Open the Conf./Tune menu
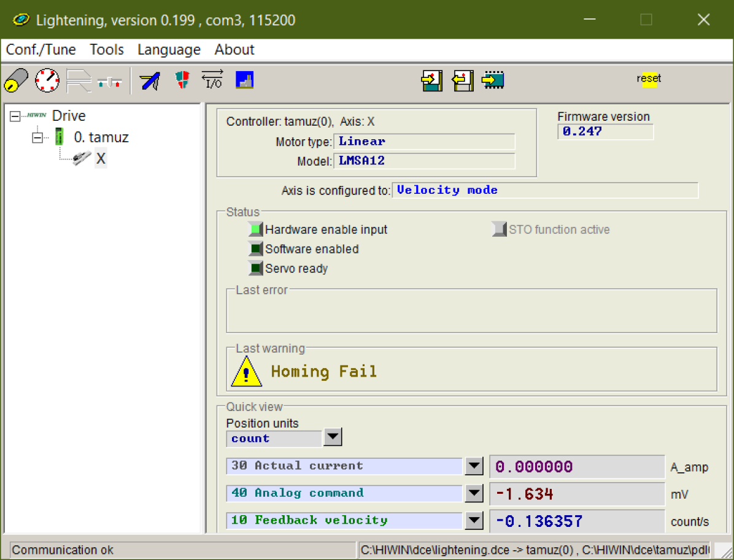 point(41,50)
